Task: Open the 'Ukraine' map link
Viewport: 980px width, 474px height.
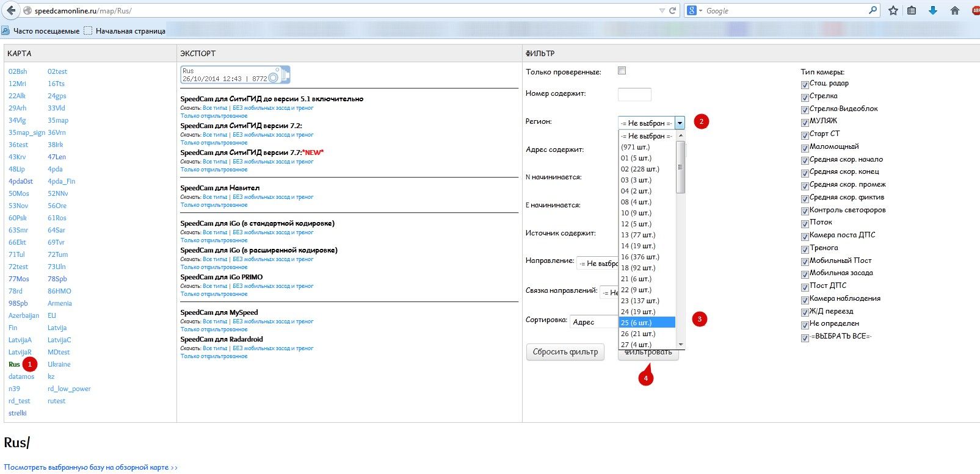Action: coord(59,364)
